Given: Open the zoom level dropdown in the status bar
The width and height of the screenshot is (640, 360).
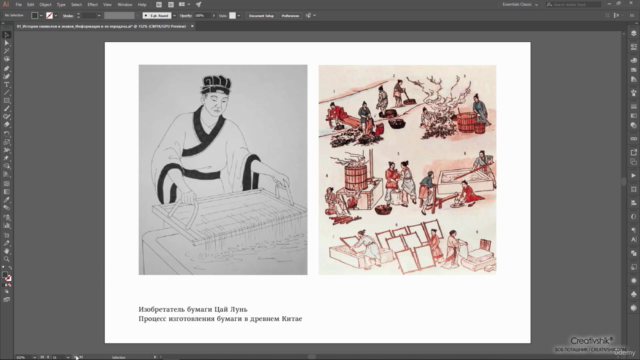Looking at the screenshot, I should 34,357.
